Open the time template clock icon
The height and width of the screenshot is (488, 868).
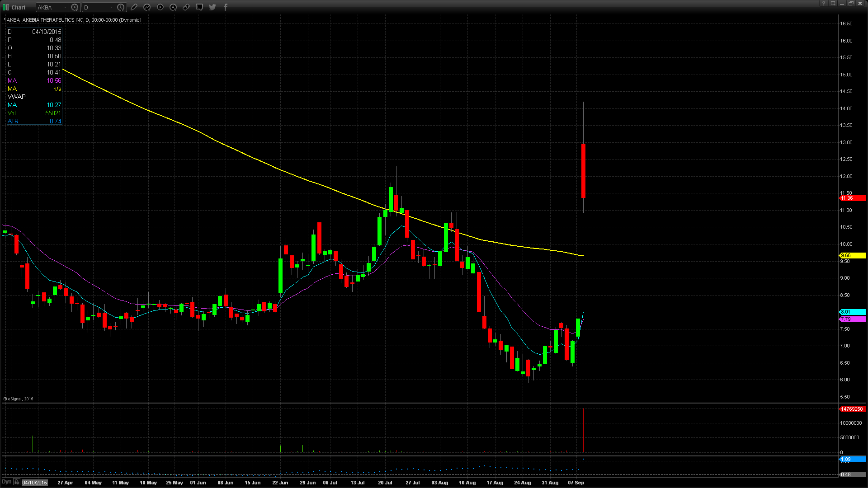click(121, 7)
